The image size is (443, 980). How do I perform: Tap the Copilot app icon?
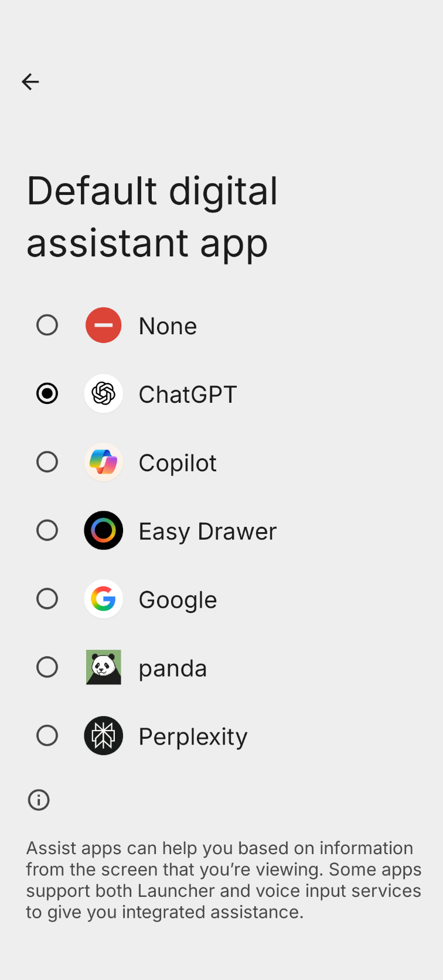[104, 462]
